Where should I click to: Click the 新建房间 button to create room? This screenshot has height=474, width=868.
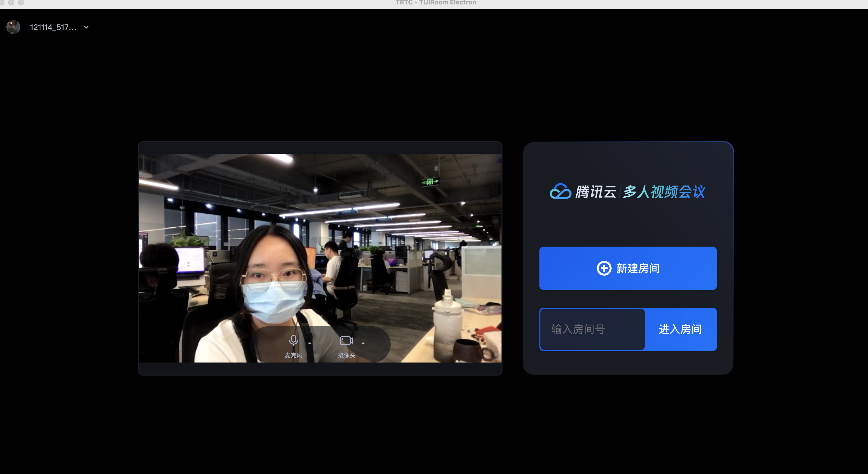[x=627, y=268]
